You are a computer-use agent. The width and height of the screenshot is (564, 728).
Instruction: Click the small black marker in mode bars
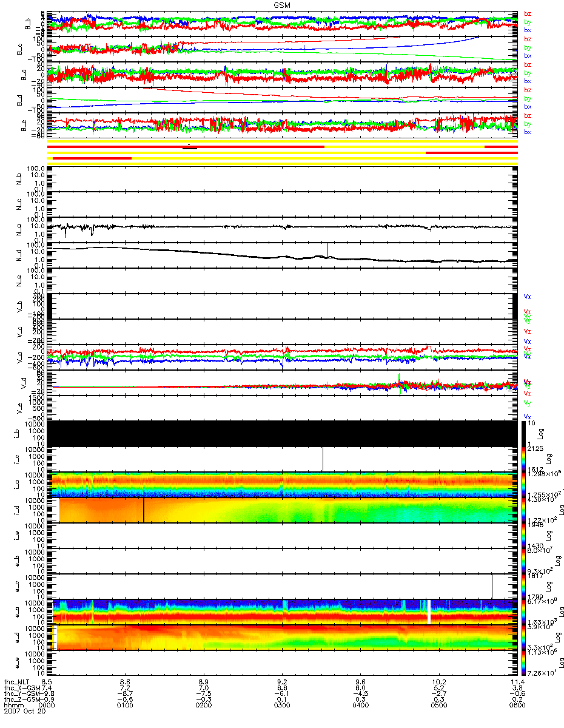[190, 148]
